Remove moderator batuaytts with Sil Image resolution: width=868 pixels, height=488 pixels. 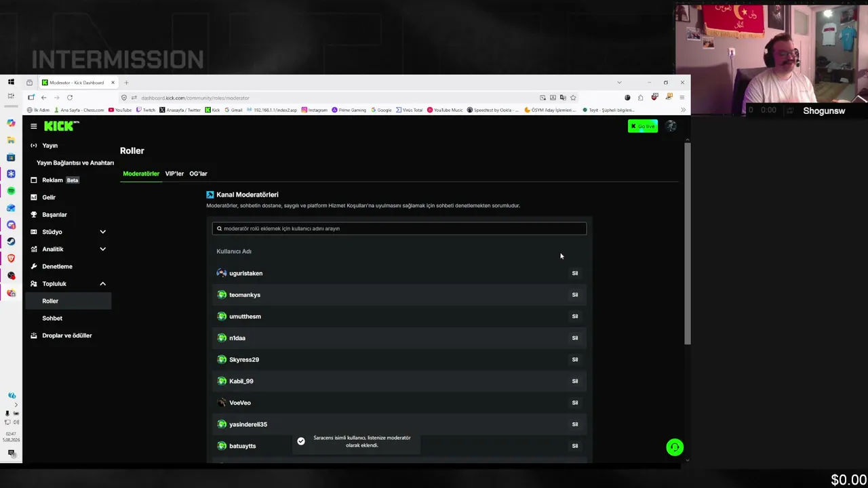pyautogui.click(x=575, y=446)
